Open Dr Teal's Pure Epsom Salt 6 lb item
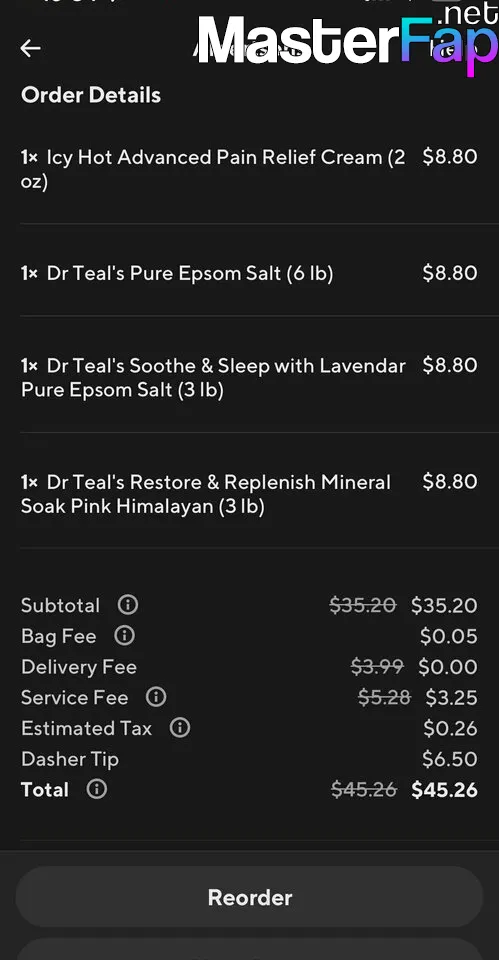Screen dimensions: 499x960 point(249,273)
